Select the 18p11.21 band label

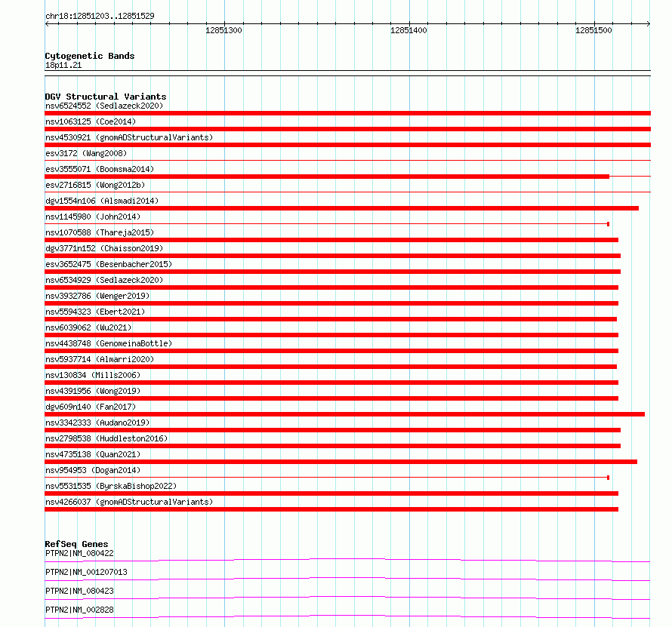pos(63,65)
